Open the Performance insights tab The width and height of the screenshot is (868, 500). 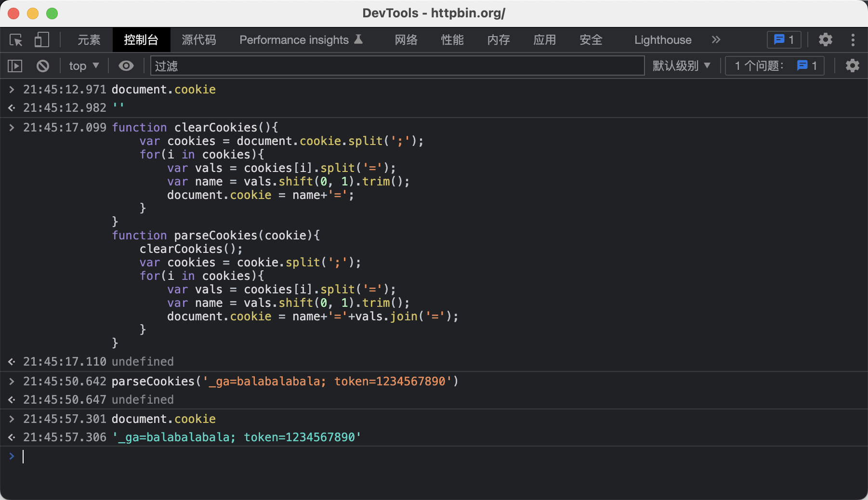tap(301, 40)
